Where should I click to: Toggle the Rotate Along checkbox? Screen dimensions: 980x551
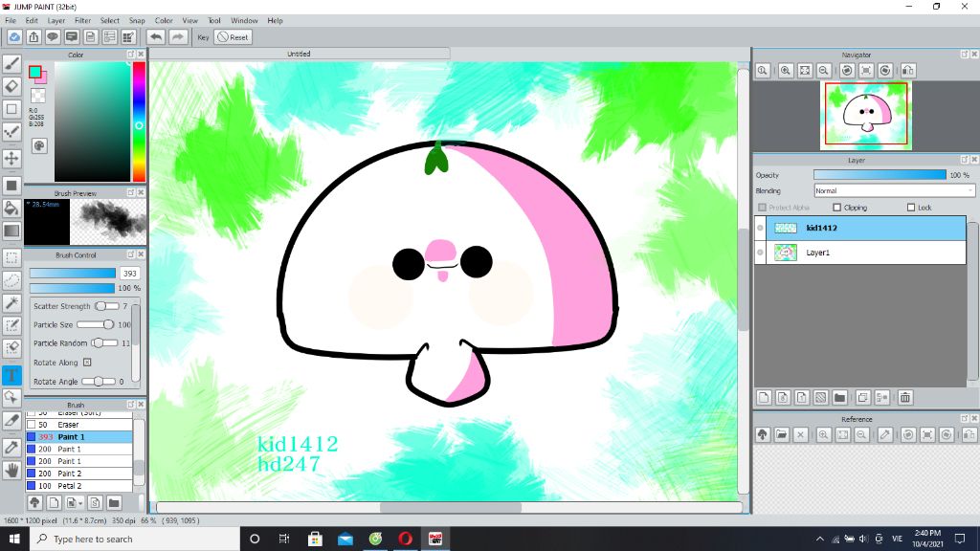87,363
